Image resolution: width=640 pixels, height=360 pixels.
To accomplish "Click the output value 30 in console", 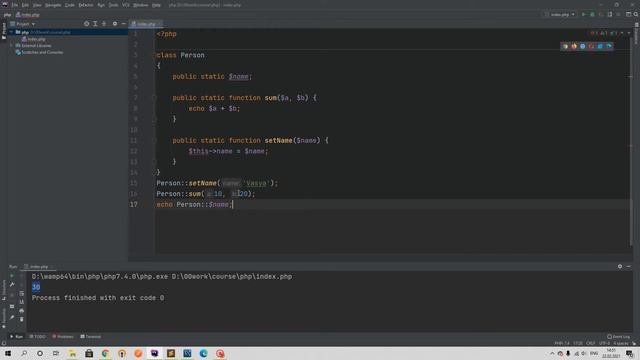I will pyautogui.click(x=36, y=287).
